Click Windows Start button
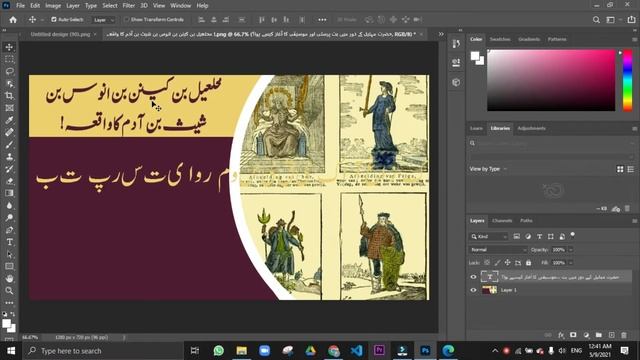 [x=11, y=351]
